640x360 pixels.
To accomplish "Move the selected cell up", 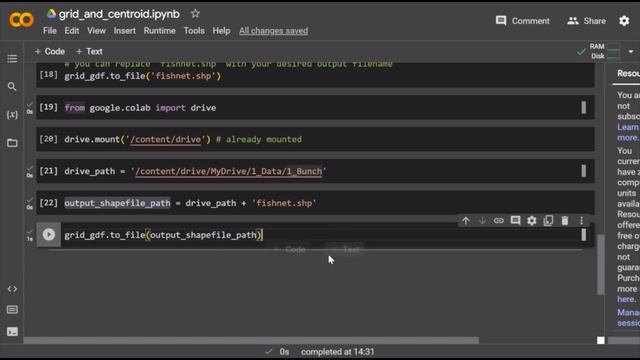I will (466, 221).
